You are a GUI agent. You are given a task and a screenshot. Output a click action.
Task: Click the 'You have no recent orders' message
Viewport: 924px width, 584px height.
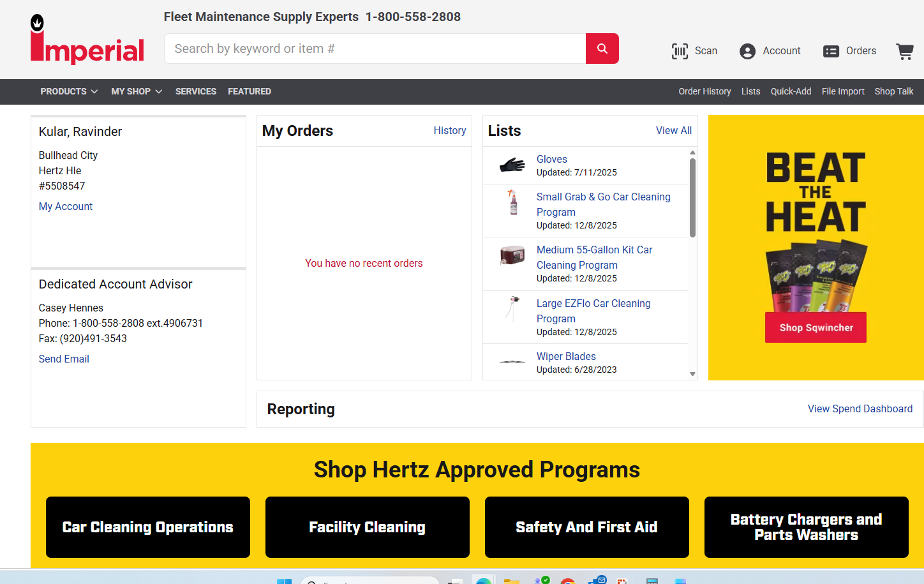[x=364, y=263]
